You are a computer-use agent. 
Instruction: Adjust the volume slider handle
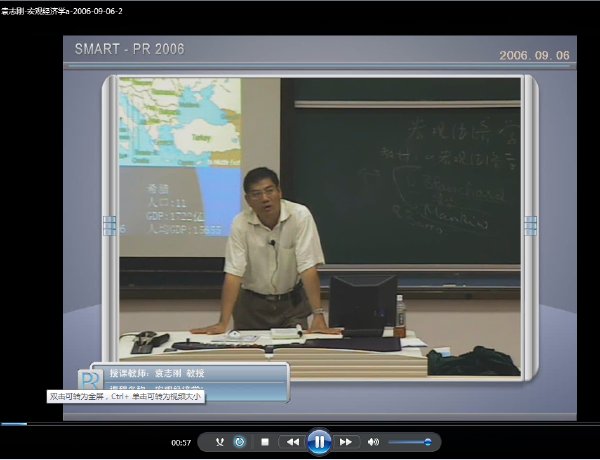click(x=427, y=442)
